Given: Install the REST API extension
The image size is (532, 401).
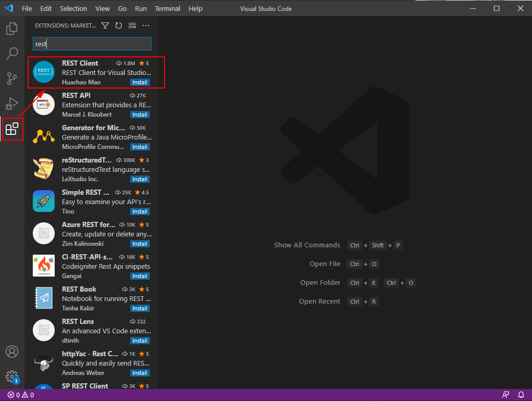Looking at the screenshot, I should (140, 115).
